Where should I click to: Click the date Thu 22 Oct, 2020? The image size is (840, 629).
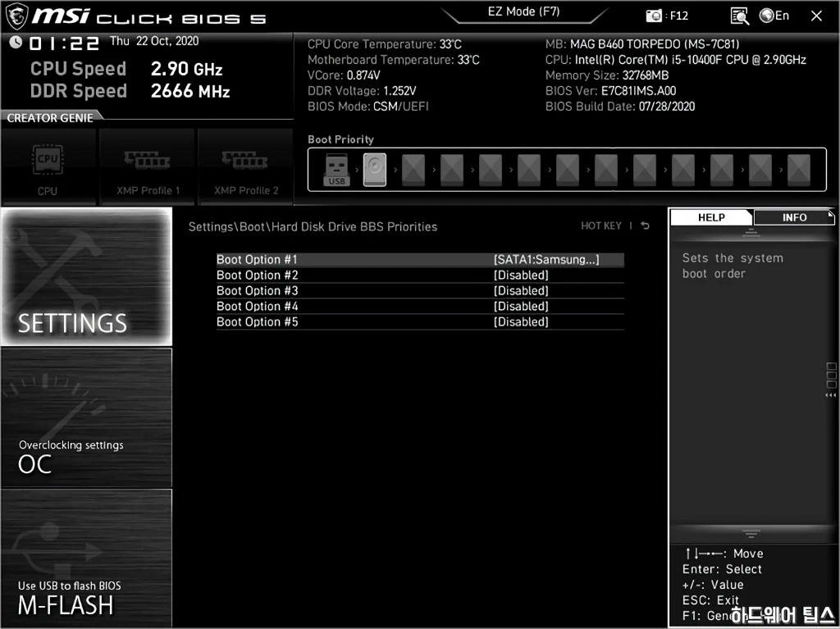154,41
